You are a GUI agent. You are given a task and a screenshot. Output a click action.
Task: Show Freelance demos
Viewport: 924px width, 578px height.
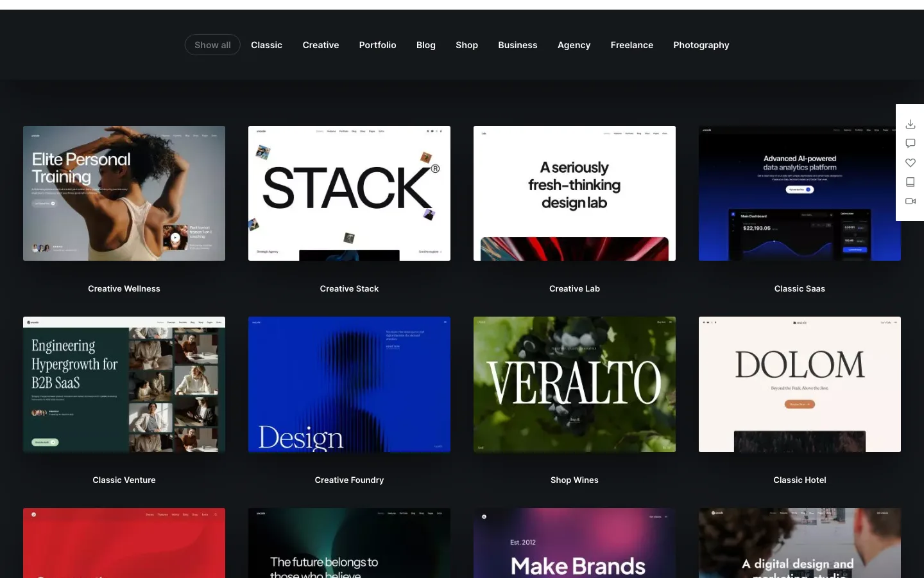coord(632,45)
